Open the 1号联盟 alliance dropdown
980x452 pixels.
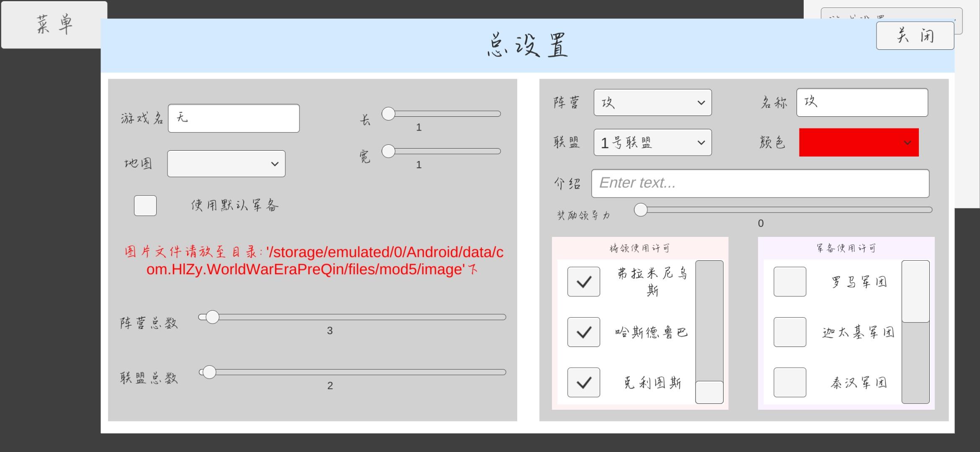tap(652, 143)
